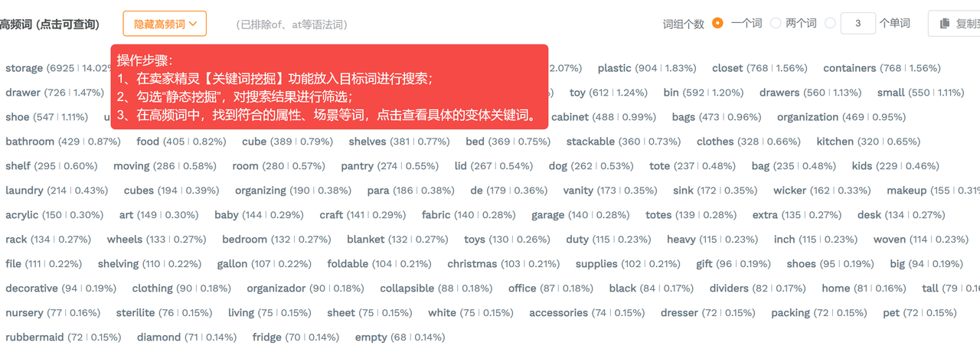Click the keyword "christmas"
980x352 pixels.
click(472, 264)
